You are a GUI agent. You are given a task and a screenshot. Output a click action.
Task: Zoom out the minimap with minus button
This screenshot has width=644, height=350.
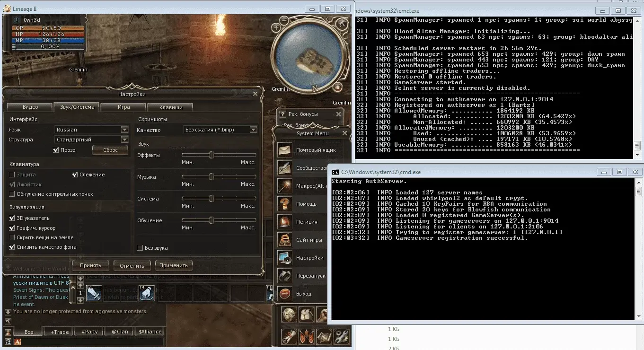284,21
